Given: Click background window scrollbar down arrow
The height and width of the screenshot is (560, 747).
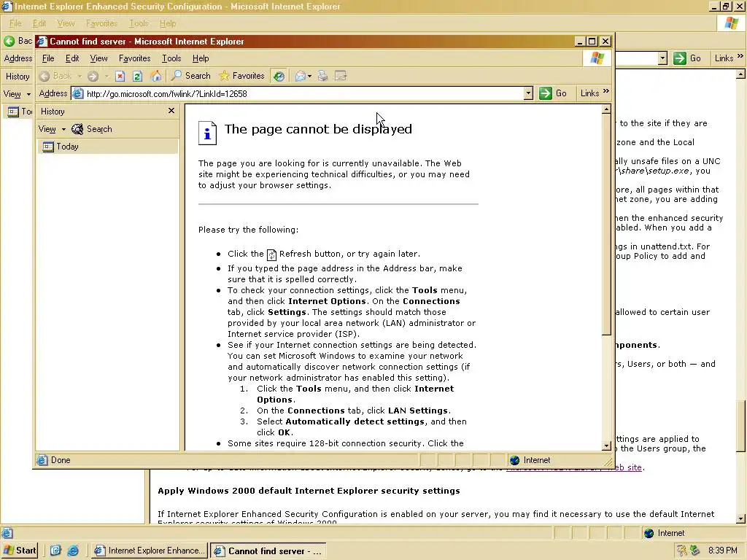Looking at the screenshot, I should pyautogui.click(x=740, y=518).
